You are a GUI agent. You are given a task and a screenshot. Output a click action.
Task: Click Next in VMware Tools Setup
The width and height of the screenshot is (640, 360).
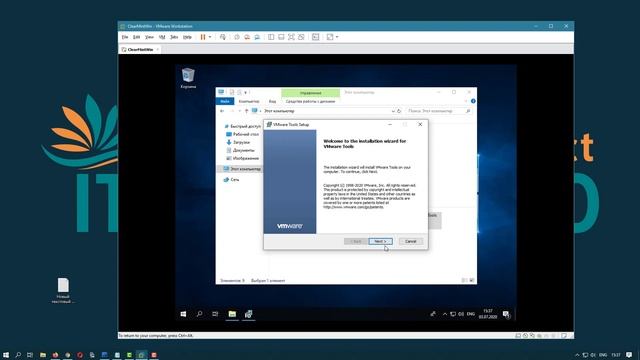(380, 241)
